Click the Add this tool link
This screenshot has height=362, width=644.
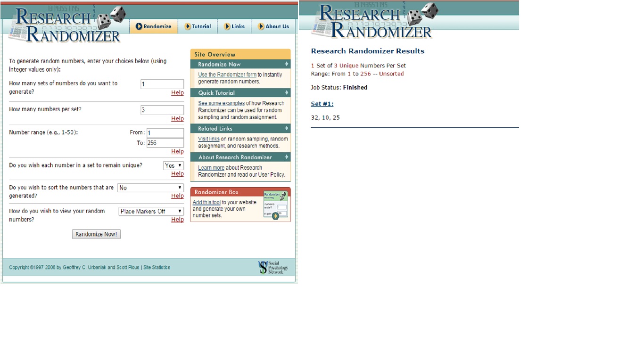coord(206,202)
